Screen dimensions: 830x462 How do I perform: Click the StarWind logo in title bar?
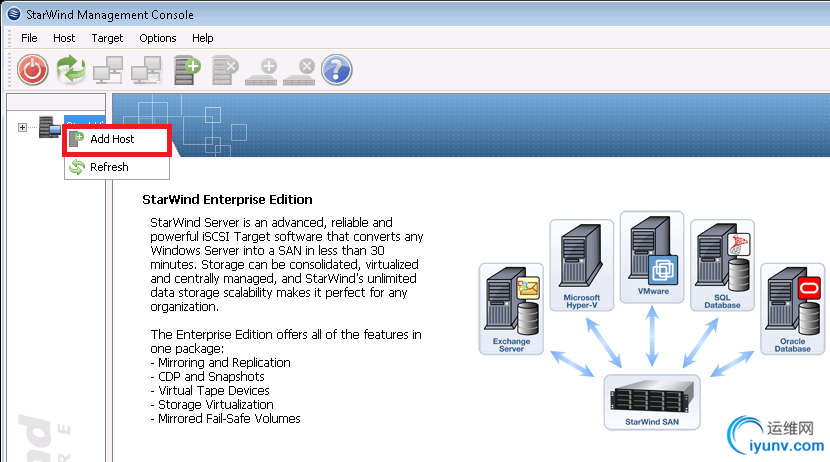(14, 14)
